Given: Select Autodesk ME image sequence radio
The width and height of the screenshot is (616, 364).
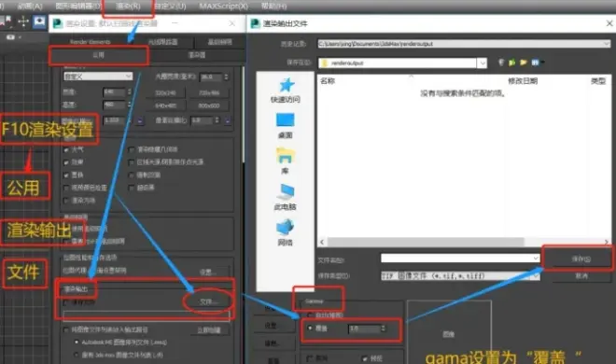Looking at the screenshot, I should (77, 343).
